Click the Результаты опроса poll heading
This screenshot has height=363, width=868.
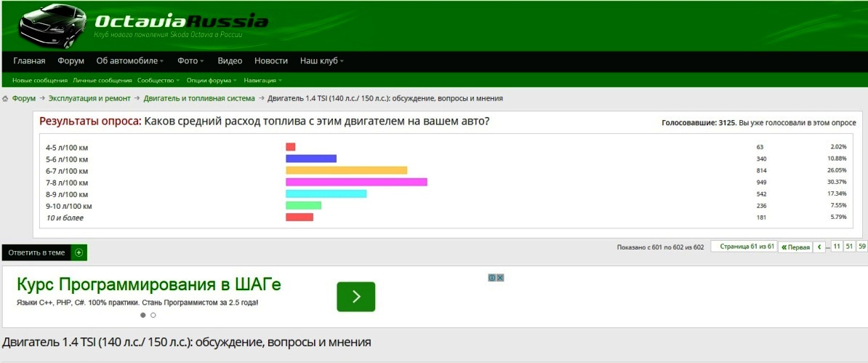90,121
